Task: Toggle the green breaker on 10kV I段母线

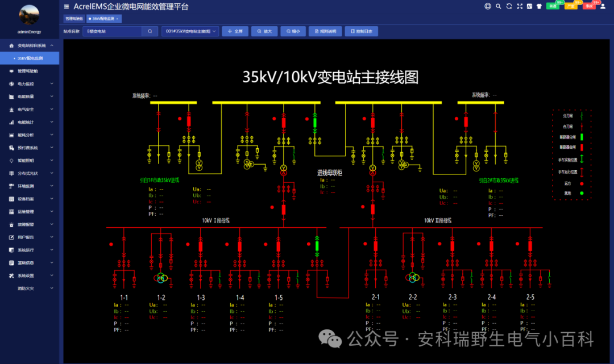Action: (x=317, y=246)
